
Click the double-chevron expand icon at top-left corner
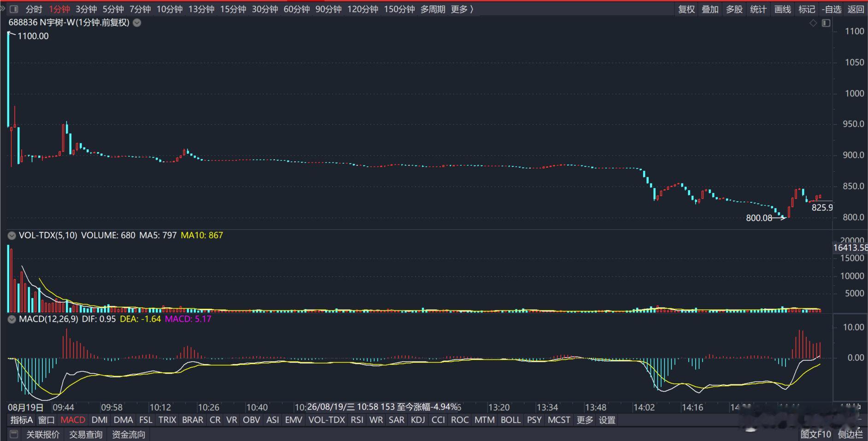coord(3,8)
